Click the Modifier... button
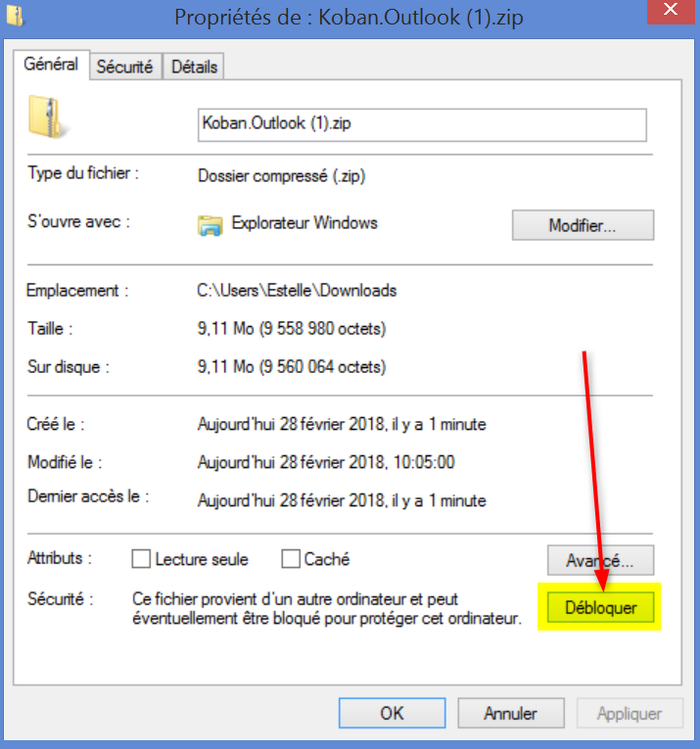Screen dimensions: 700x749 point(583,225)
